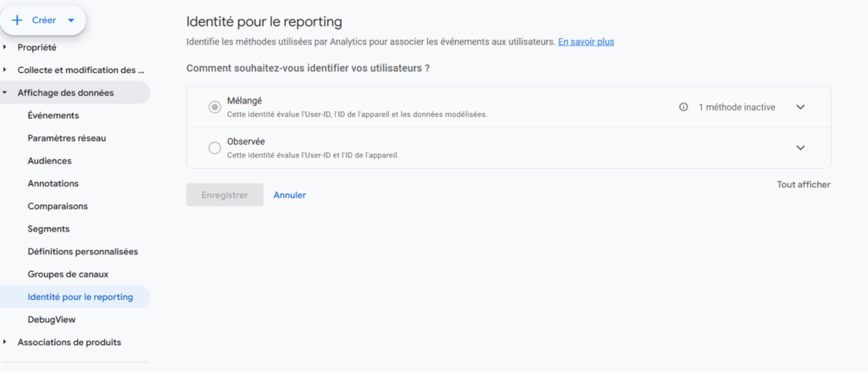
Task: Expand the Propriété section arrow
Action: tap(5, 47)
